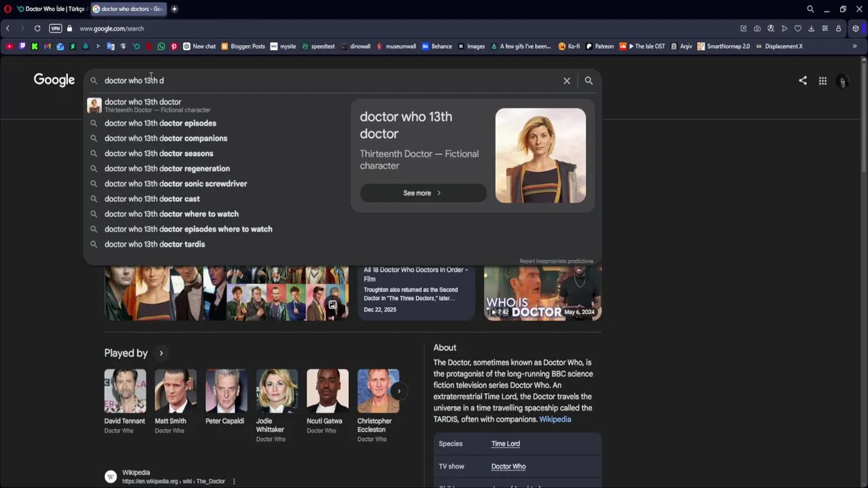Open Wikipedia result options three-dot menu
Image resolution: width=868 pixels, height=488 pixels.
coord(234,481)
